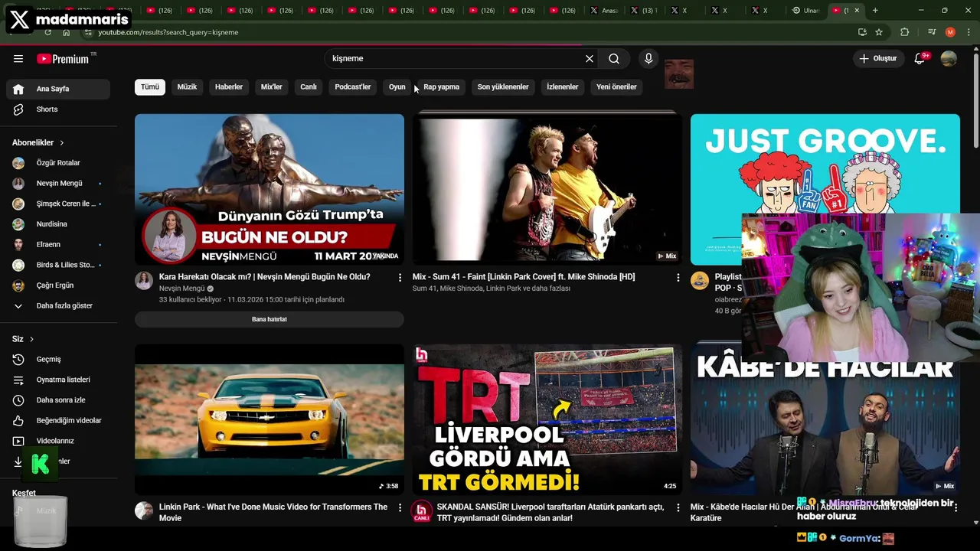Start voice search with microphone
The height and width of the screenshot is (551, 980).
(648, 58)
